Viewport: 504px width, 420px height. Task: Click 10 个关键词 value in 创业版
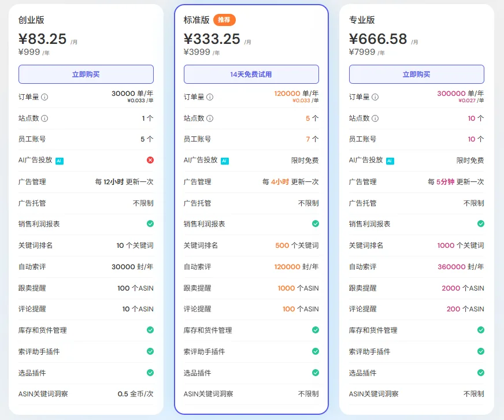point(135,246)
